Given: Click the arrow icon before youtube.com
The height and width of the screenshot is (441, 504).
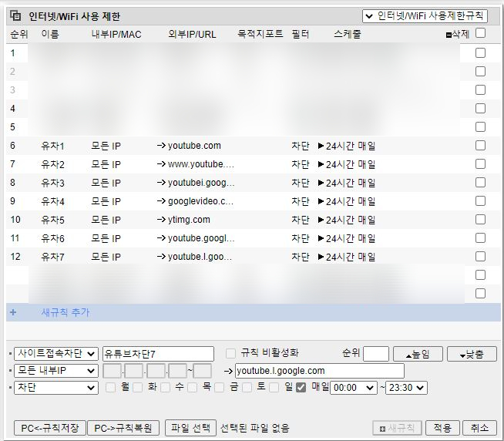Looking at the screenshot, I should point(161,146).
